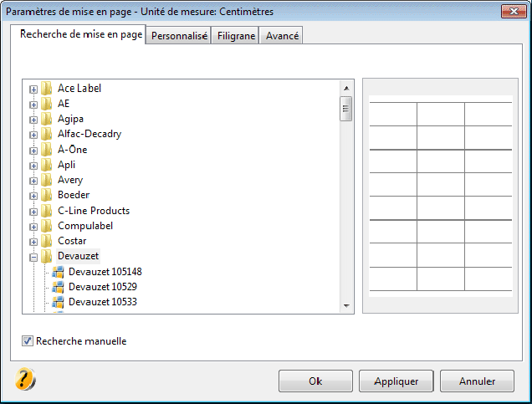Click the A-One folder icon
Viewport: 532px width, 404px height.
point(47,150)
